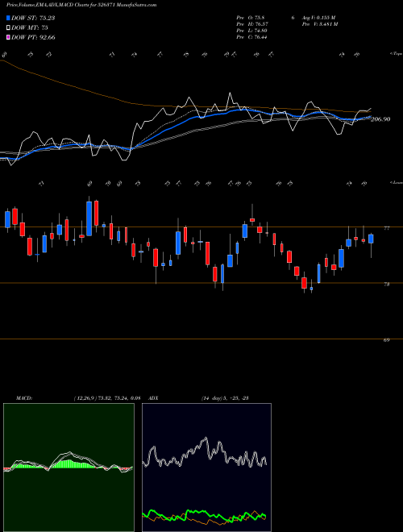Click the magenta DOW PT legend swatch

coord(8,37)
